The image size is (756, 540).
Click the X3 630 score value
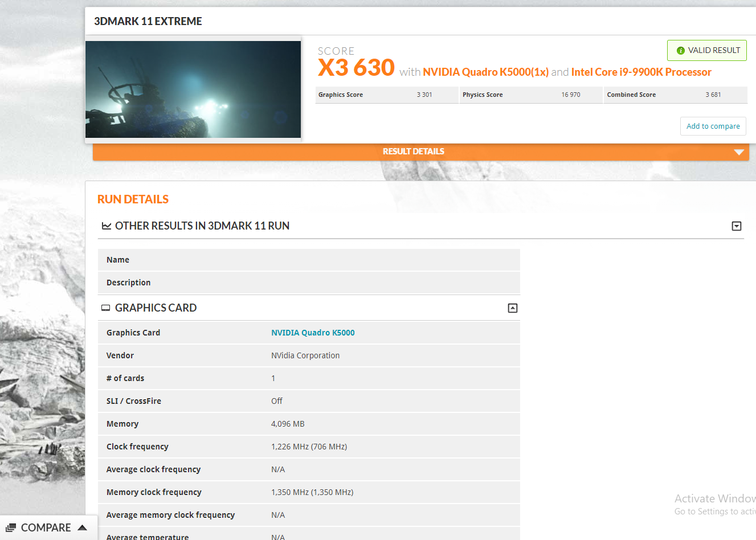356,68
